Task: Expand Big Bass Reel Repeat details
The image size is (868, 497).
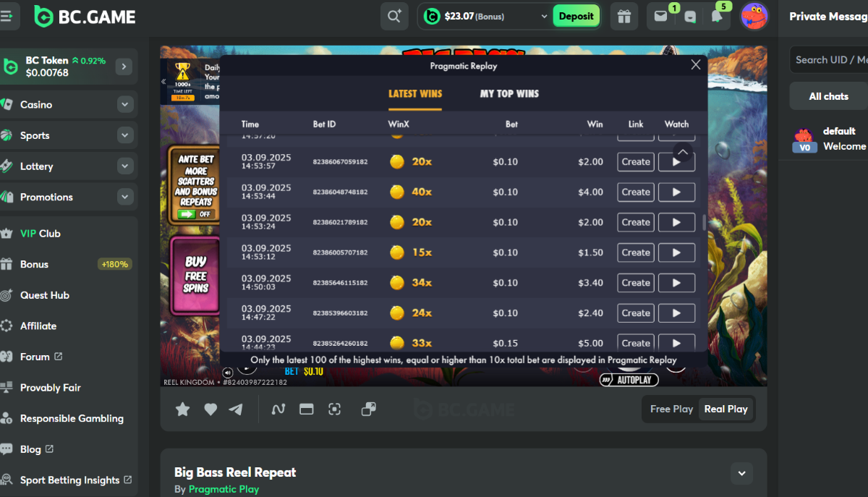Action: [741, 474]
